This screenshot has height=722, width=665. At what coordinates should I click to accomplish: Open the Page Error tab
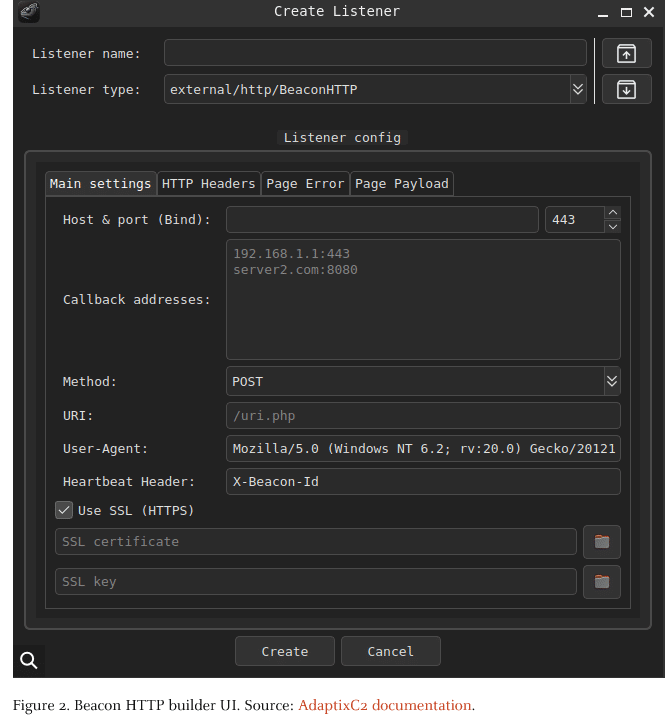(305, 183)
